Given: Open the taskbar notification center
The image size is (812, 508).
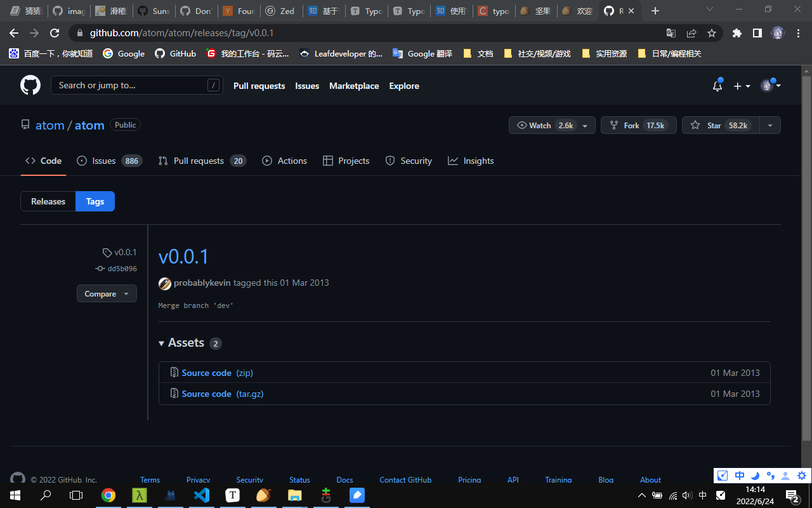Looking at the screenshot, I should tap(792, 495).
